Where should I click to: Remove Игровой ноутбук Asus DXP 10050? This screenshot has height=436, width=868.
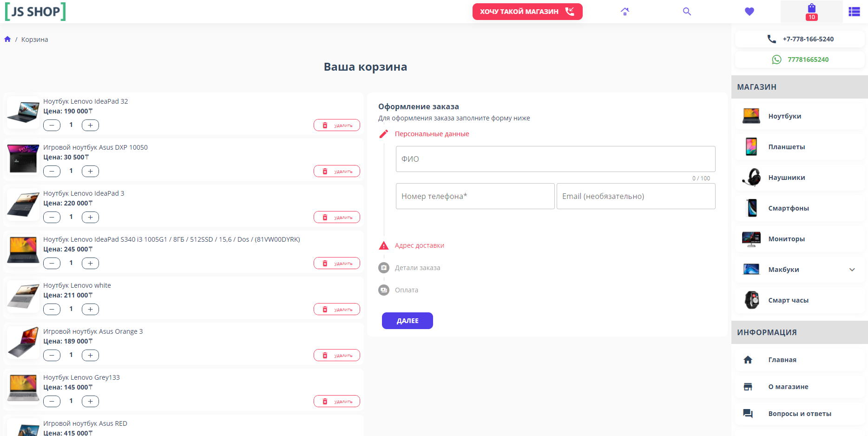[337, 171]
